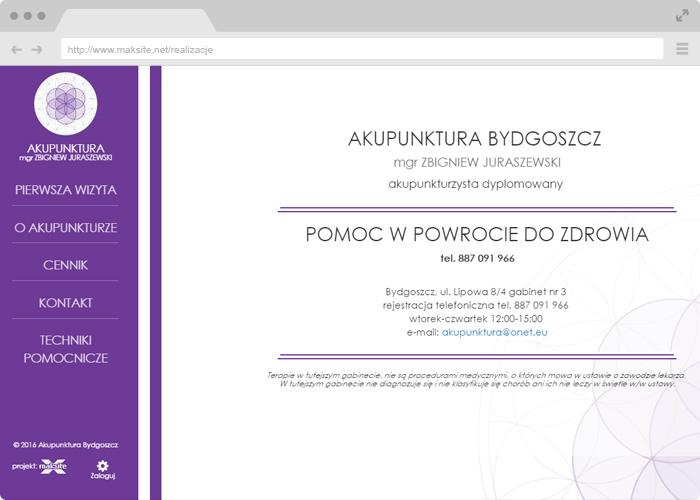Image resolution: width=700 pixels, height=500 pixels.
Task: Click the address bar URL field
Action: 362,49
